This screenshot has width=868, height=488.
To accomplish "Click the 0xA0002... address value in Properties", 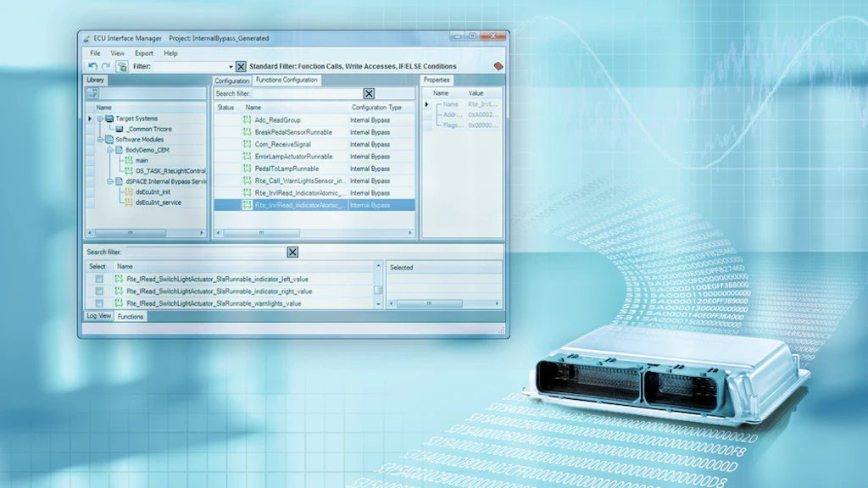I will pyautogui.click(x=483, y=114).
